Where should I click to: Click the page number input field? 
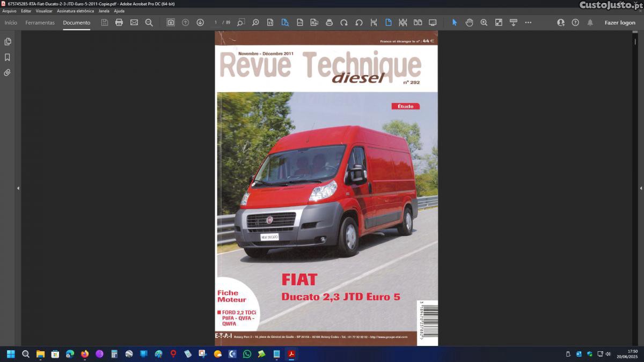tap(216, 23)
